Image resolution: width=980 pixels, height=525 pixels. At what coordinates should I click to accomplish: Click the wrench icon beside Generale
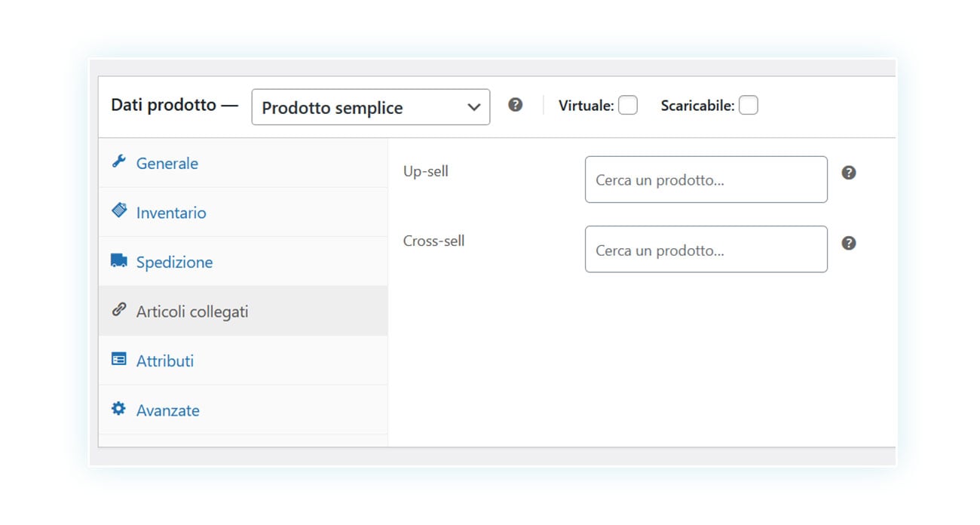[118, 161]
